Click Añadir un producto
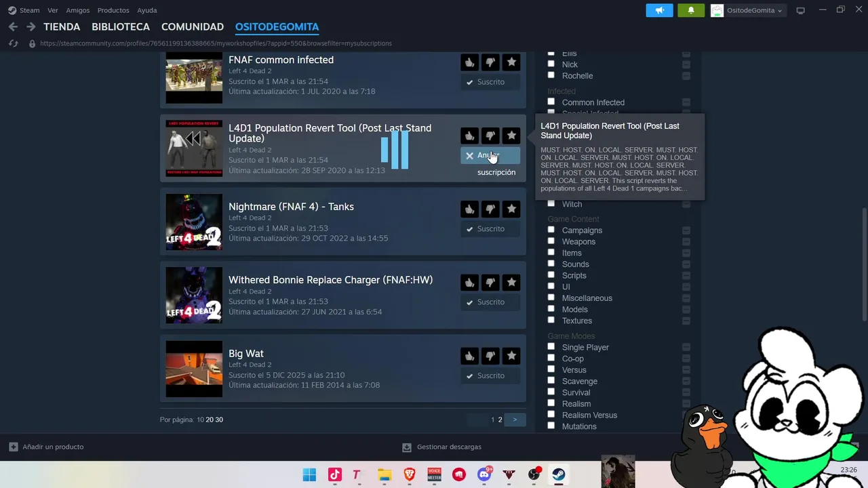This screenshot has height=488, width=868. point(46,447)
